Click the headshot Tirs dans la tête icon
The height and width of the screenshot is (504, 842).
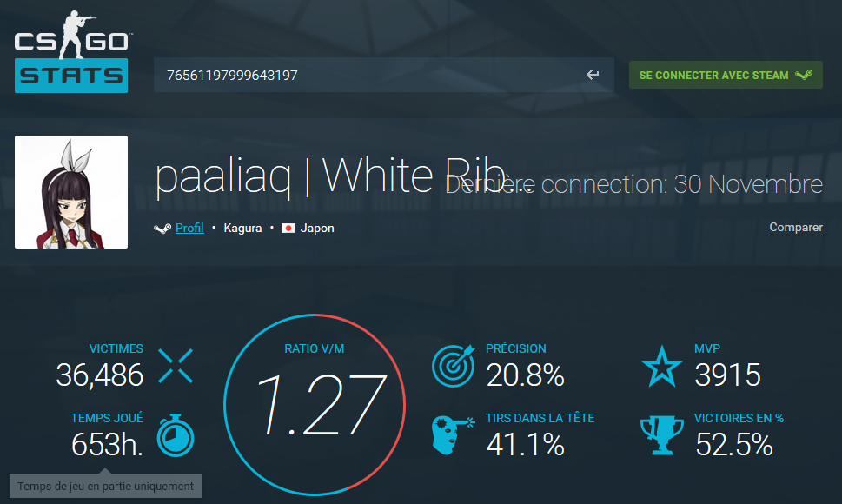tap(453, 435)
